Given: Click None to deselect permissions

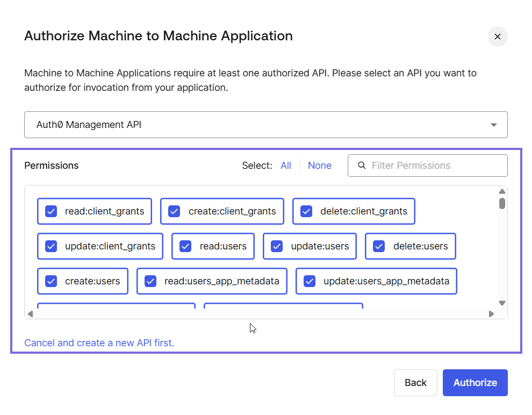Looking at the screenshot, I should 320,166.
